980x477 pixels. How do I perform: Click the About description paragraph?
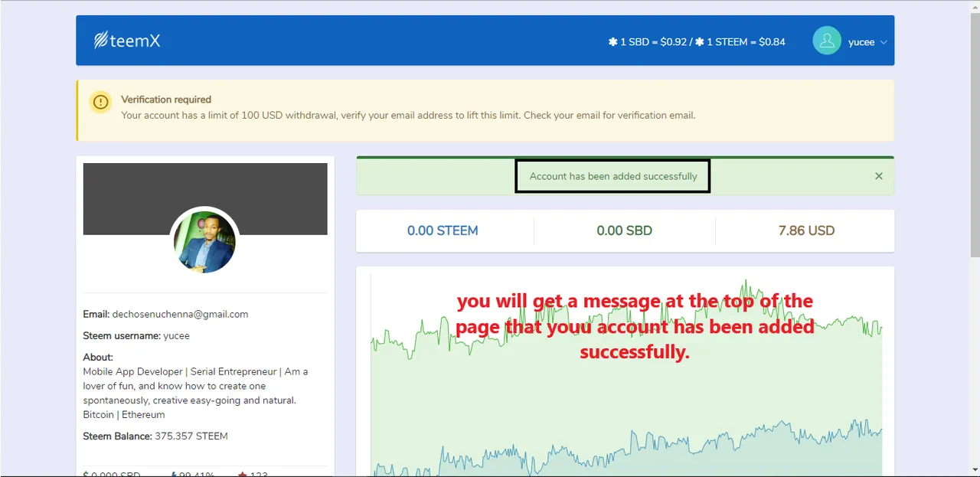tap(196, 393)
